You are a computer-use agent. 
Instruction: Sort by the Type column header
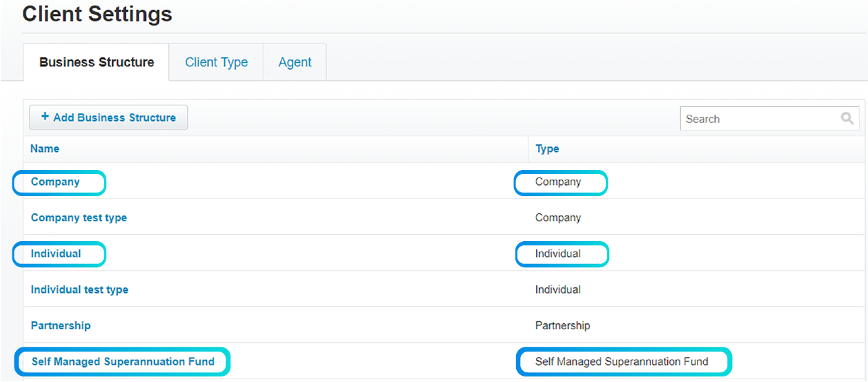click(547, 149)
